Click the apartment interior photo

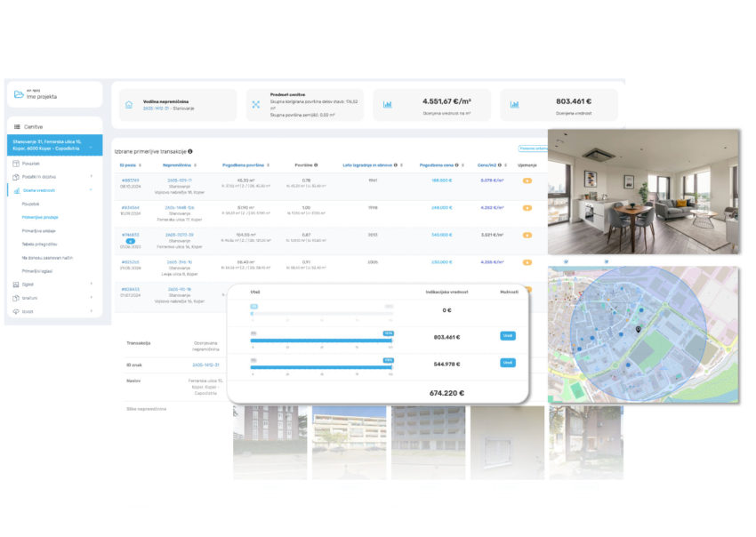click(643, 191)
